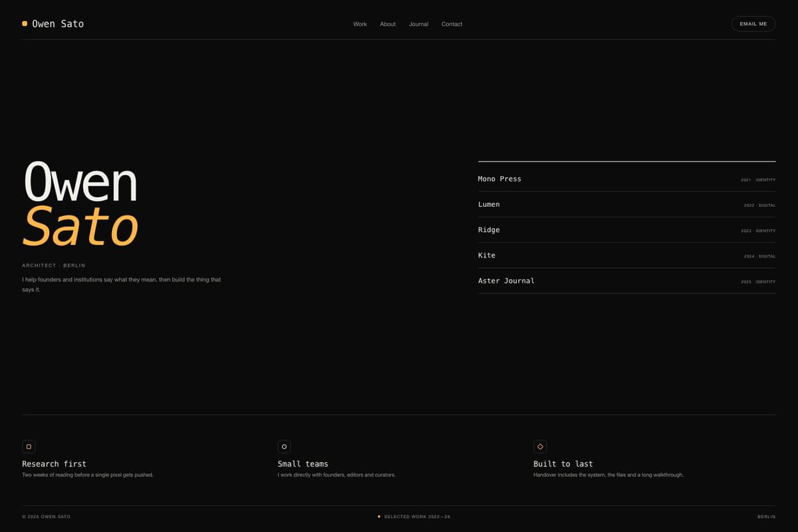Select the Research first heading
The height and width of the screenshot is (532, 798).
click(x=54, y=464)
